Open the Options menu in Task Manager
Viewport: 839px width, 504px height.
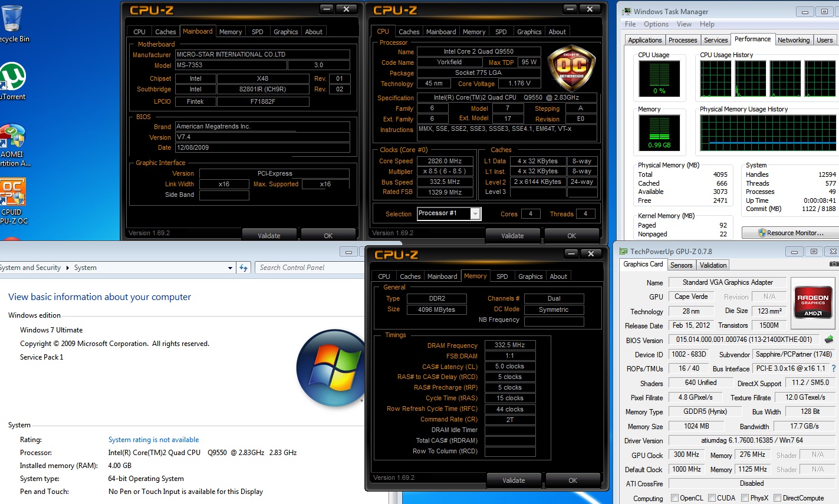tap(656, 24)
